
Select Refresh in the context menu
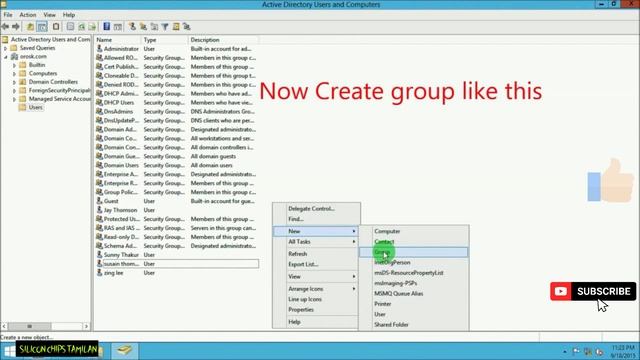pyautogui.click(x=316, y=254)
